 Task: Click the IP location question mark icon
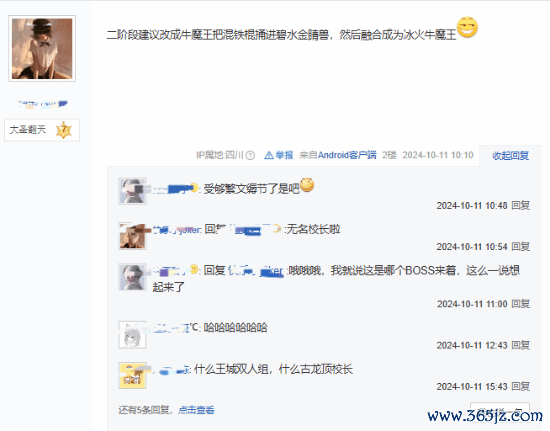(x=250, y=155)
